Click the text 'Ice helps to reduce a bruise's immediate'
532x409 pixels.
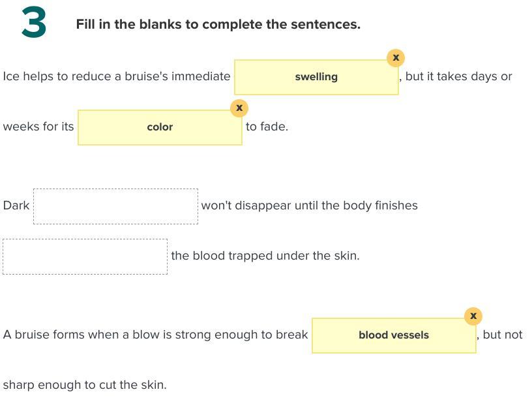coord(117,76)
